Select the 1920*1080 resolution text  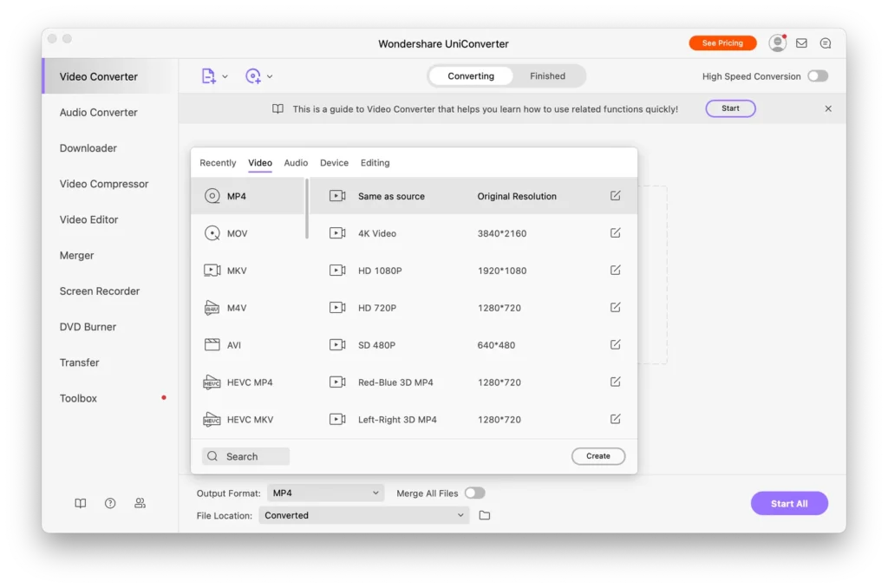502,271
